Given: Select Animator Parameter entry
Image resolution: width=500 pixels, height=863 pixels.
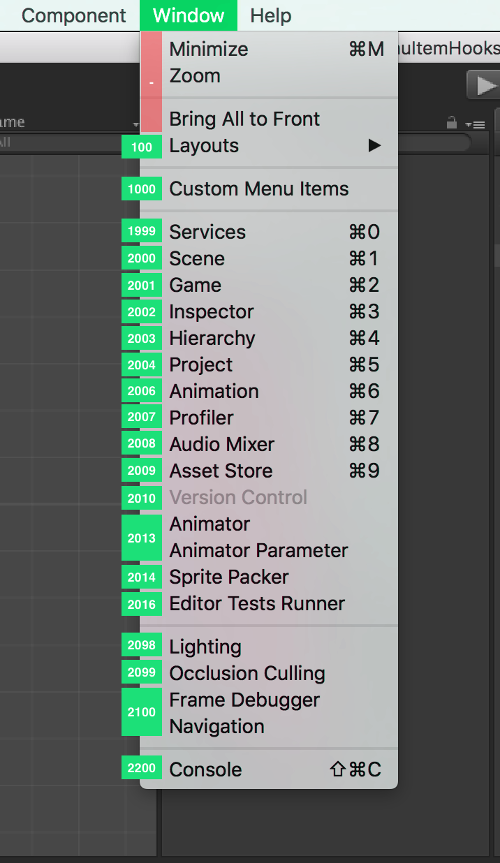Looking at the screenshot, I should tap(269, 550).
